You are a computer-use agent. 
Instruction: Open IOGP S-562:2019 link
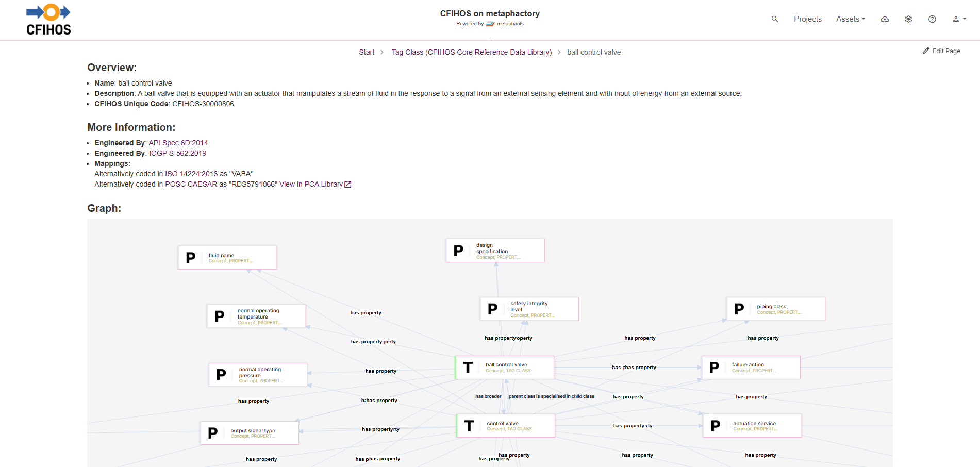tap(177, 153)
